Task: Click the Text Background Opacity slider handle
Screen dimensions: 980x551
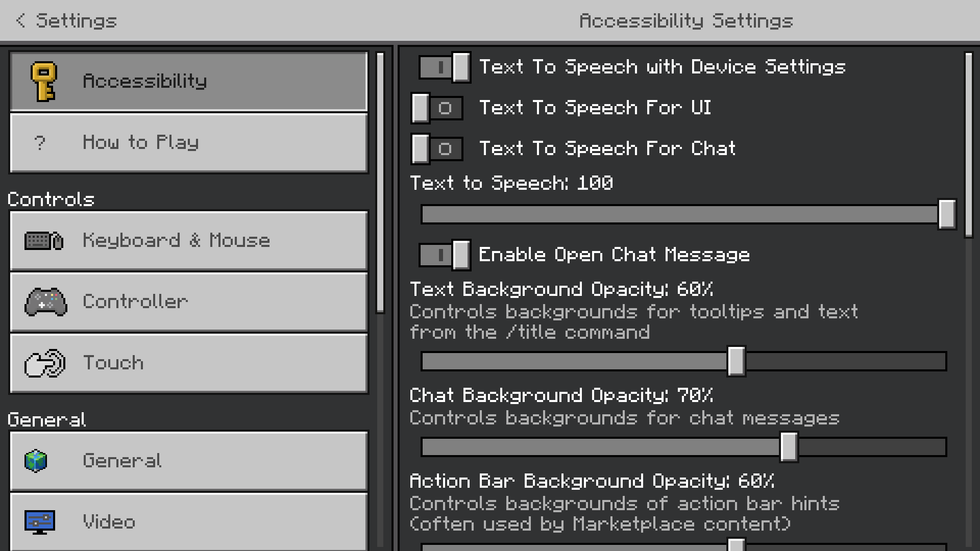Action: pyautogui.click(x=736, y=361)
